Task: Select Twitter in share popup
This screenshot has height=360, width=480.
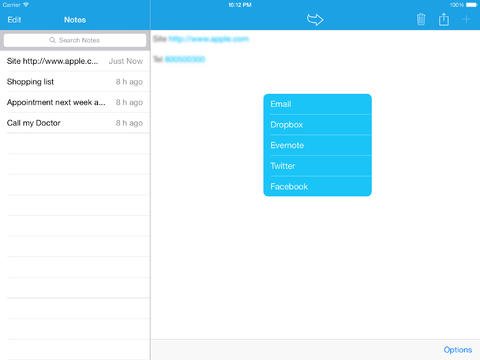Action: [317, 166]
